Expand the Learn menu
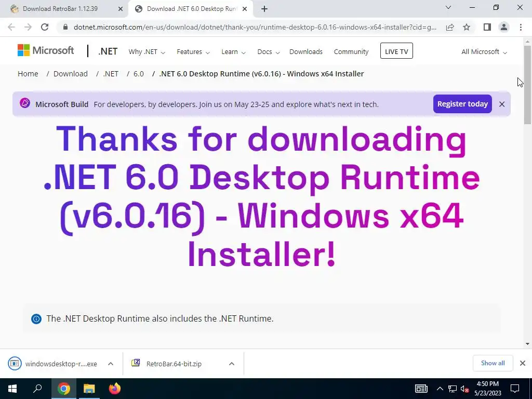This screenshot has width=532, height=399. tap(233, 51)
